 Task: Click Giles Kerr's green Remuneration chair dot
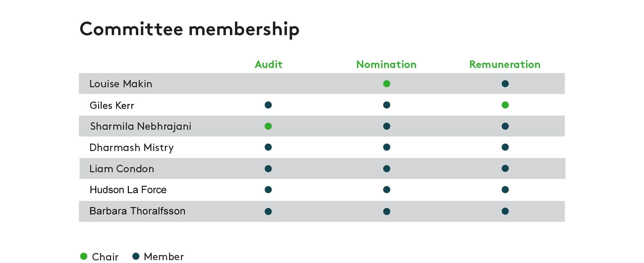click(505, 105)
